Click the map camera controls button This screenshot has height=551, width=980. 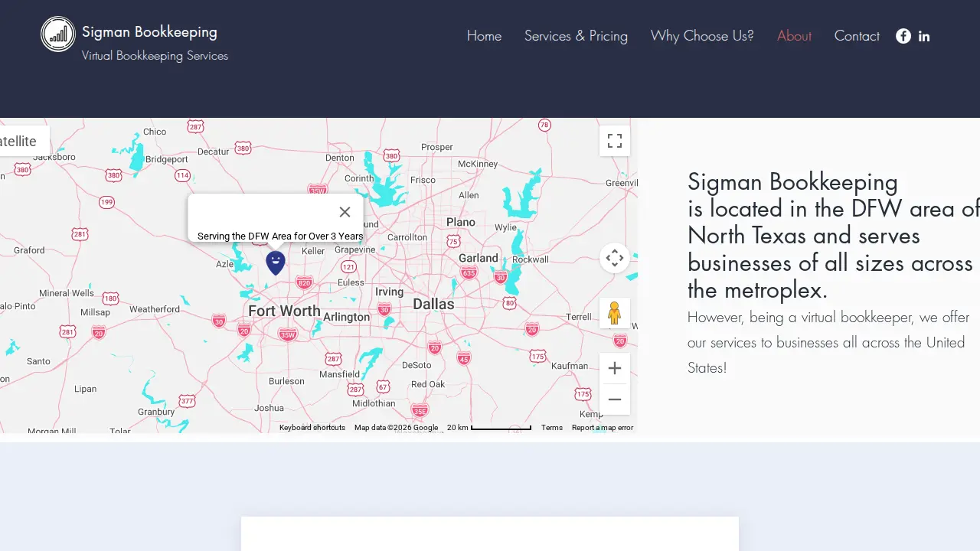pos(615,258)
